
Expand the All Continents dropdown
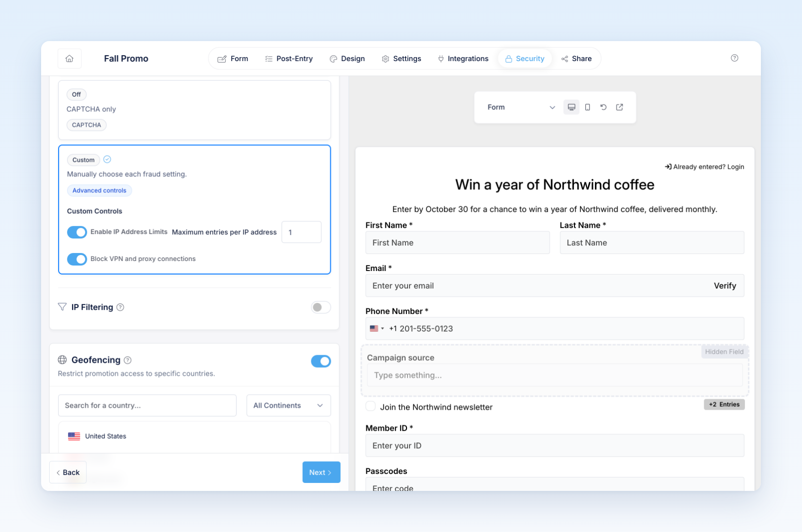[x=289, y=405]
